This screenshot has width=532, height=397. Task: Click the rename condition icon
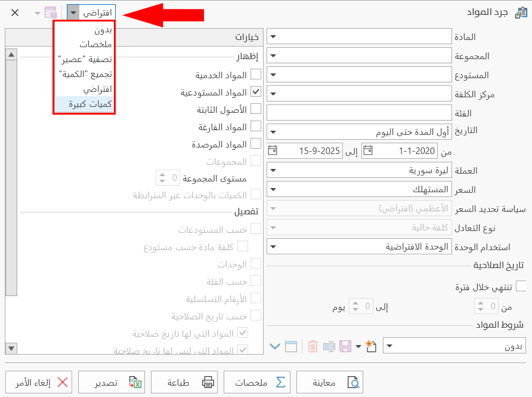[329, 346]
